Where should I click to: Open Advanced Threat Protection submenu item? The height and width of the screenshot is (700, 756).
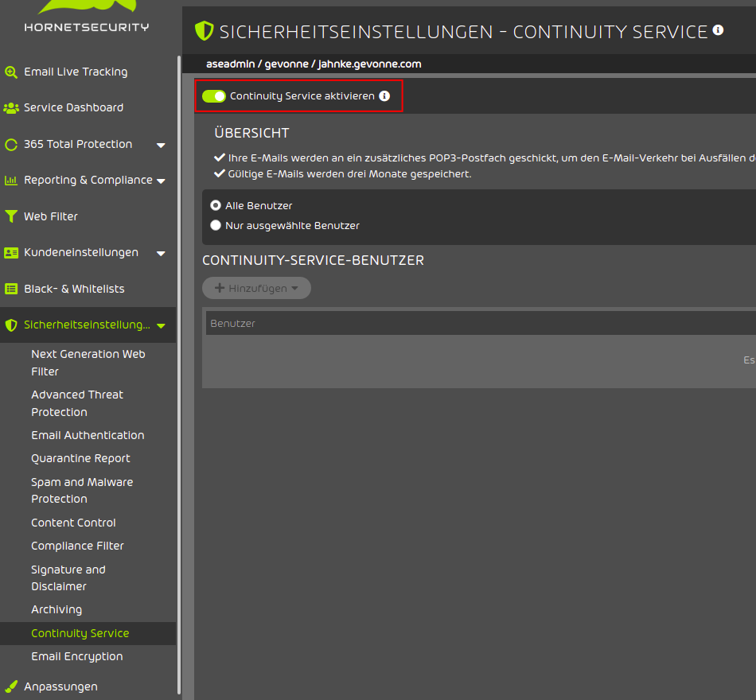[x=77, y=403]
